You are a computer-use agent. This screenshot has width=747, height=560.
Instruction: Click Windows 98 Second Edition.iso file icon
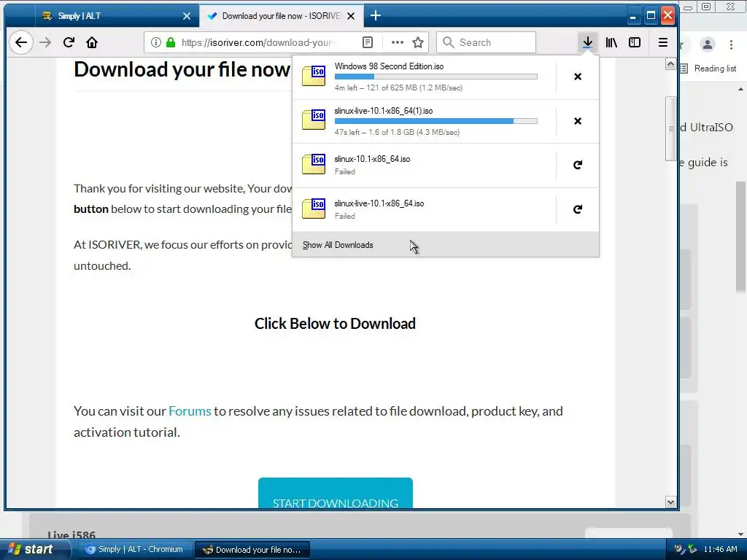pyautogui.click(x=314, y=76)
